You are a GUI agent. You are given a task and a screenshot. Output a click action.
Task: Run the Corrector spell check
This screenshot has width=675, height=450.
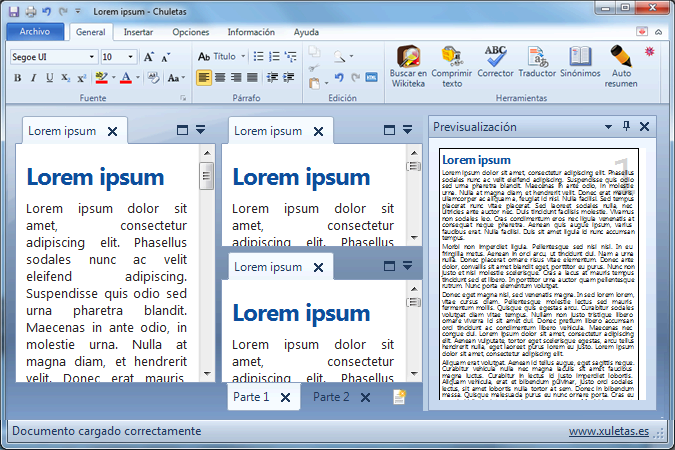pos(495,62)
